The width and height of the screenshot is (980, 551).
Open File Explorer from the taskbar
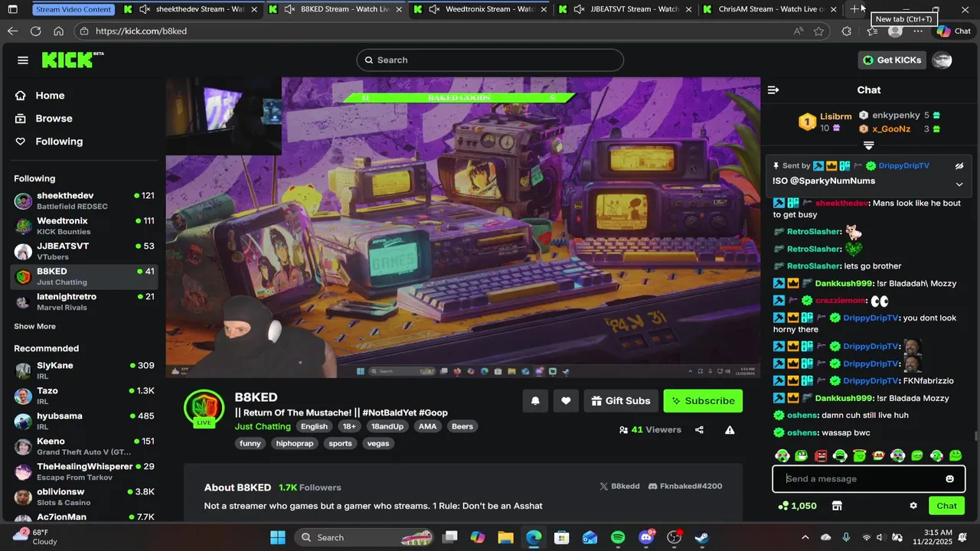coord(505,537)
